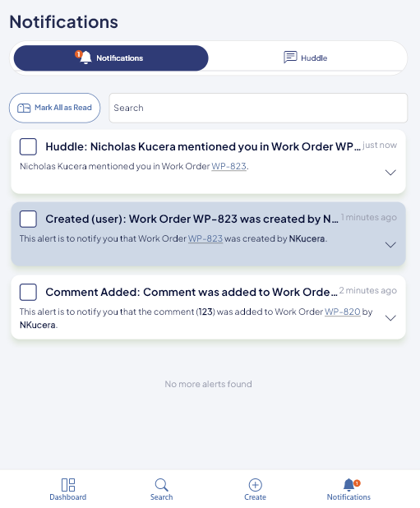Select the Notifications tab pill

tap(111, 58)
